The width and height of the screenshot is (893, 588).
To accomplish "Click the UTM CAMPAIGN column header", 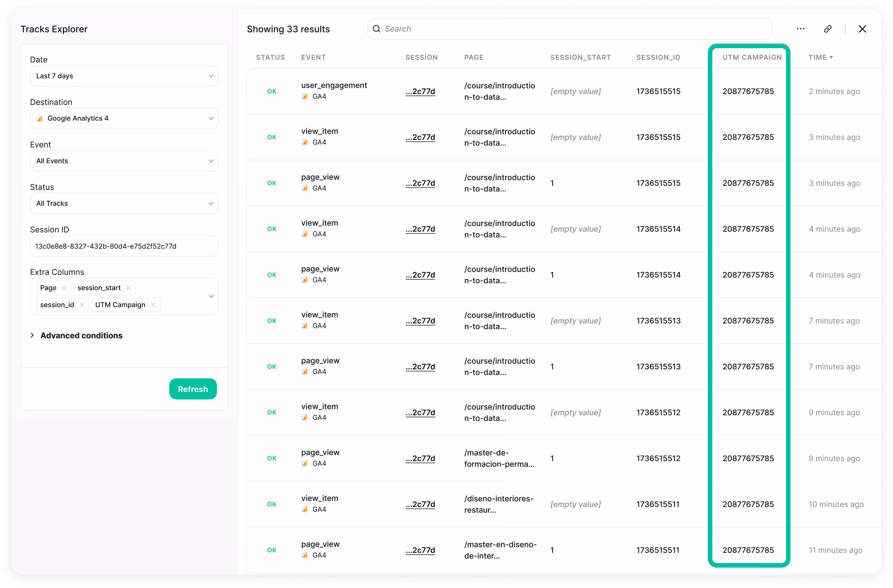I will click(x=752, y=57).
